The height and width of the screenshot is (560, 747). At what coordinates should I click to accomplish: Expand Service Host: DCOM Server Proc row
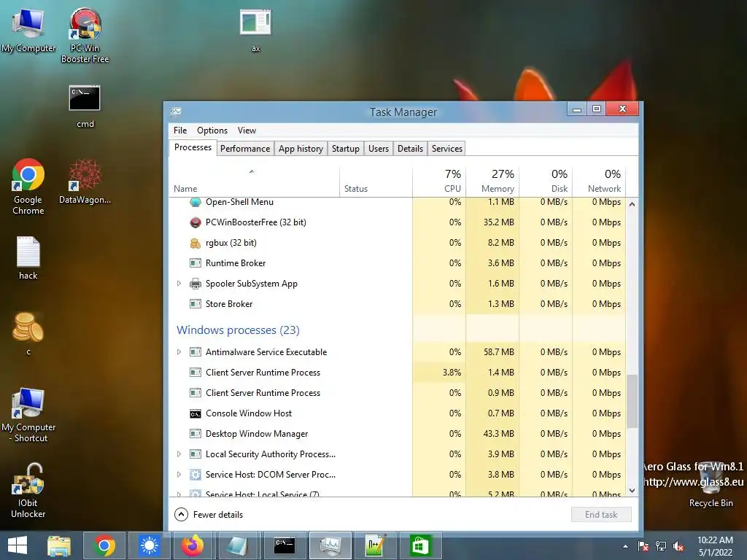[x=179, y=474]
